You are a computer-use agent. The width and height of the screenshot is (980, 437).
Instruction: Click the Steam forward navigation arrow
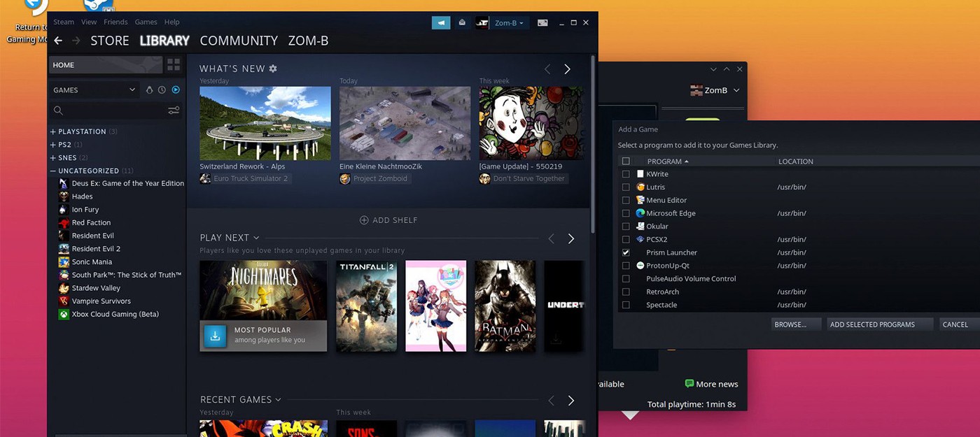[76, 41]
